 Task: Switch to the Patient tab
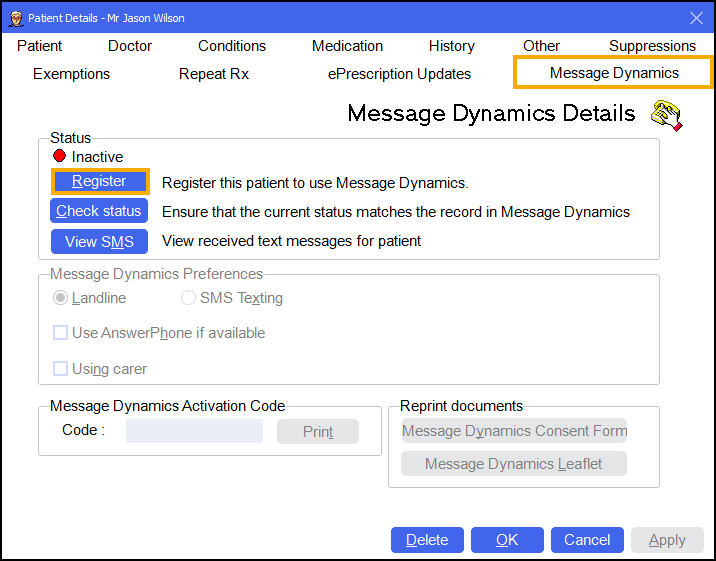(39, 46)
